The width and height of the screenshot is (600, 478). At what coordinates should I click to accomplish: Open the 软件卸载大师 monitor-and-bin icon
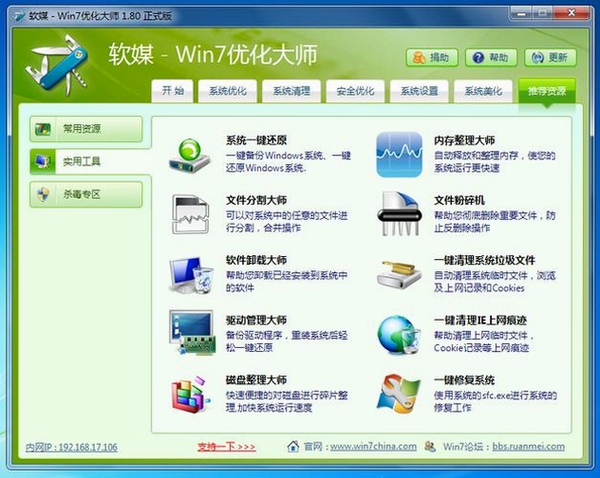[x=191, y=275]
